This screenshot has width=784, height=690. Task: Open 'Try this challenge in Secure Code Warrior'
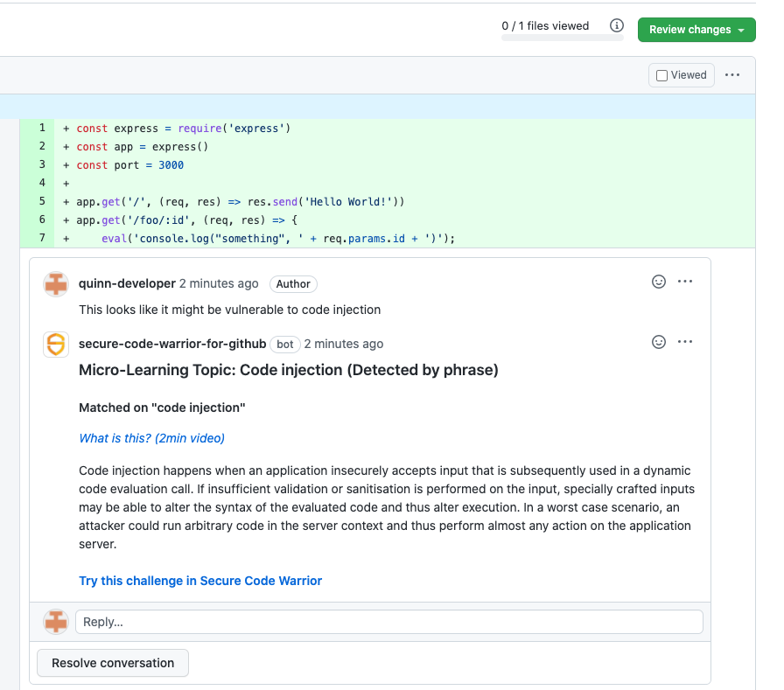pyautogui.click(x=200, y=581)
